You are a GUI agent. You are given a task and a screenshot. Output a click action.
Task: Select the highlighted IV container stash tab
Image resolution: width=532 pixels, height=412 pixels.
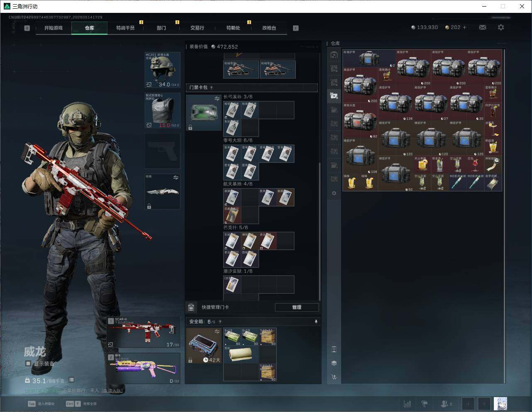(x=334, y=96)
